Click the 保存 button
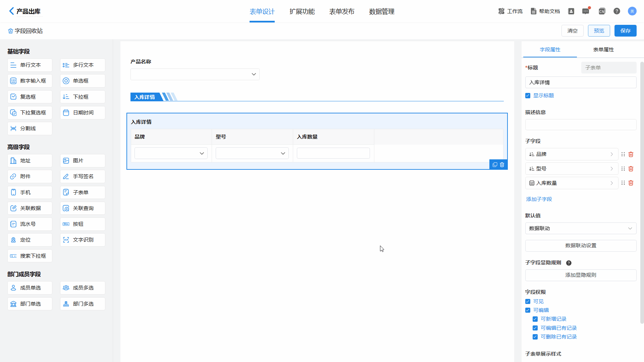Viewport: 644px width, 362px height. coord(625,31)
